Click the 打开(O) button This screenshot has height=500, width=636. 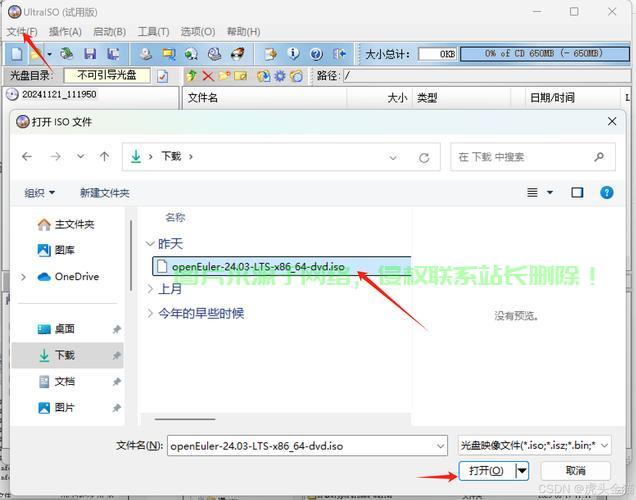pos(487,471)
